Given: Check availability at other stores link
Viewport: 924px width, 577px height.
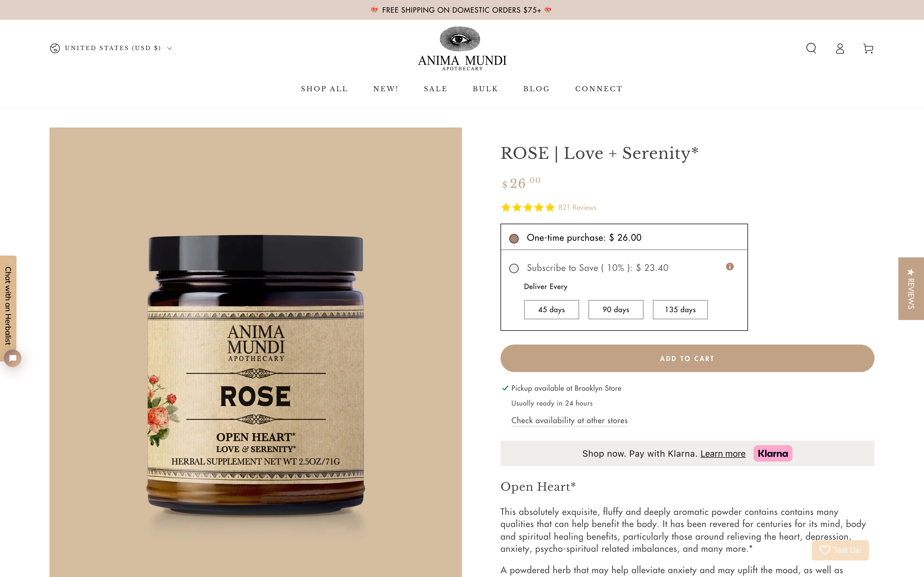Looking at the screenshot, I should [569, 421].
